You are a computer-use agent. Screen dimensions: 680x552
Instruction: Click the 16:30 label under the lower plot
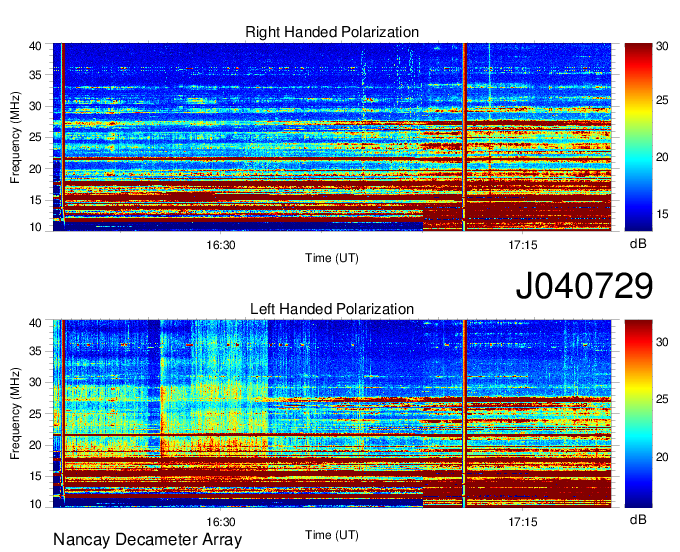(221, 522)
